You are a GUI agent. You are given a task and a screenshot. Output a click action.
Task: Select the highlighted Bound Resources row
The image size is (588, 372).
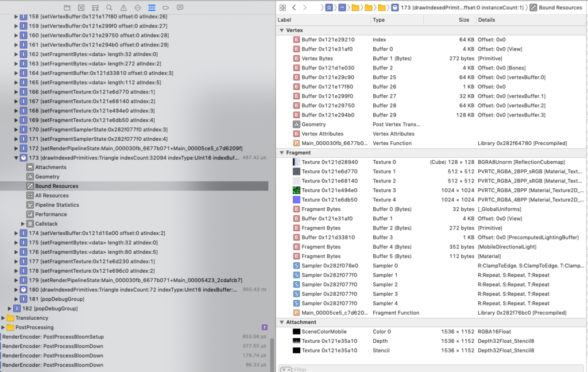point(134,186)
